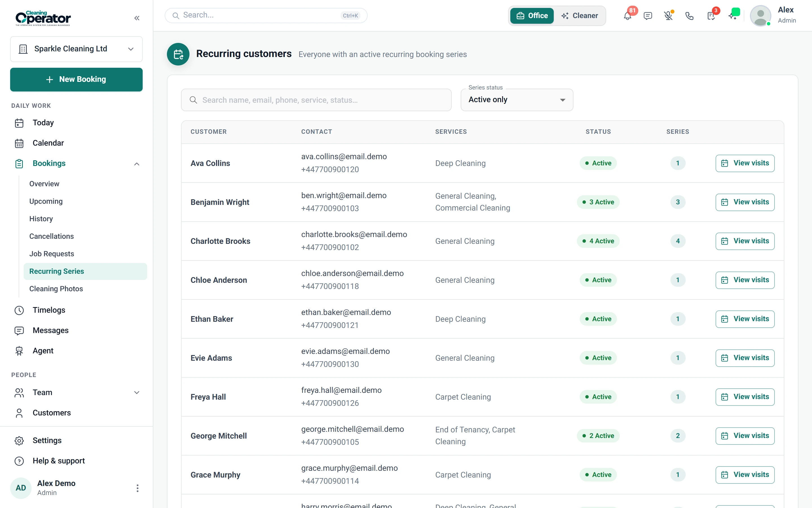Click phone +447700900121

[330, 326]
